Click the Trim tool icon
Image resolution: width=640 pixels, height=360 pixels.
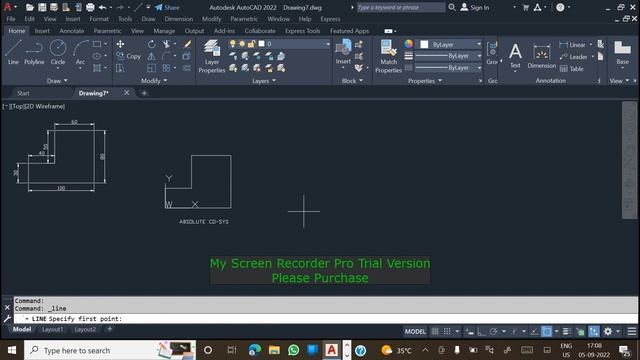click(167, 44)
